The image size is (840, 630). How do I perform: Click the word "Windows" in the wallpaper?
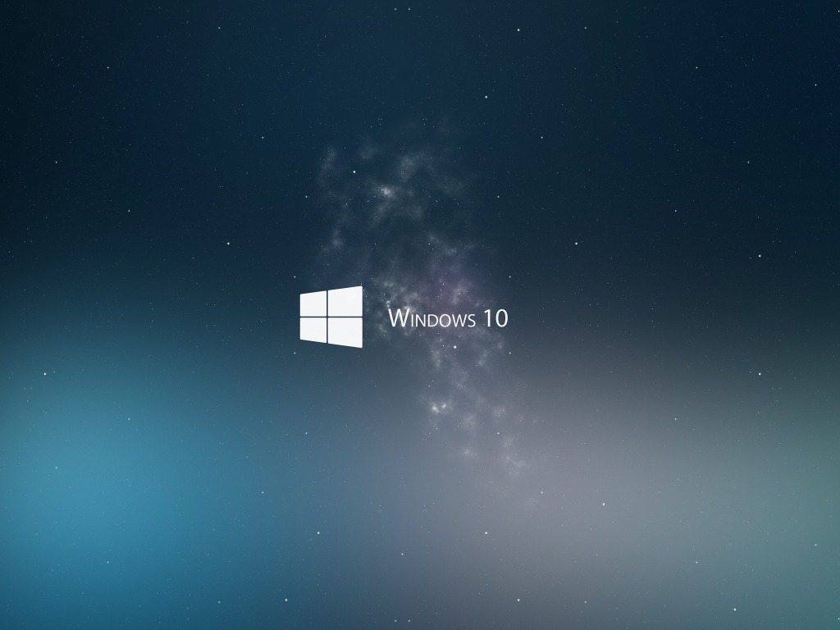(x=431, y=318)
